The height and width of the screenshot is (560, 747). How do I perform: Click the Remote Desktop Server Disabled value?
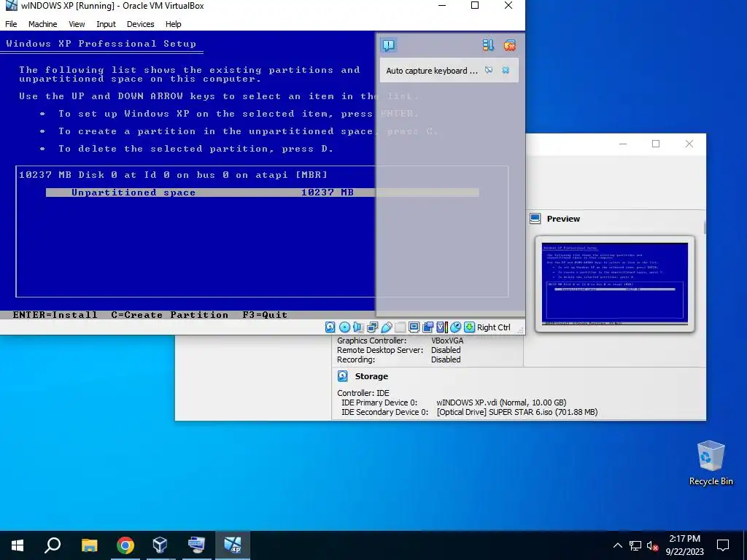tap(446, 350)
